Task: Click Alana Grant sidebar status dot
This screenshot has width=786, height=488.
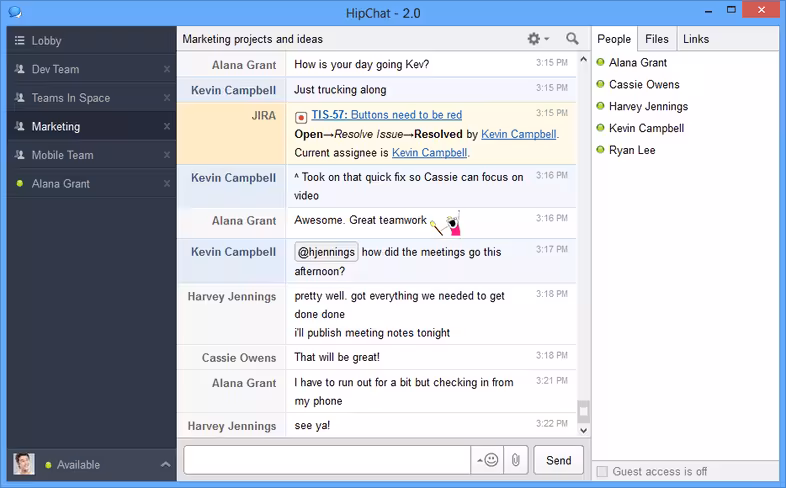Action: click(x=20, y=183)
